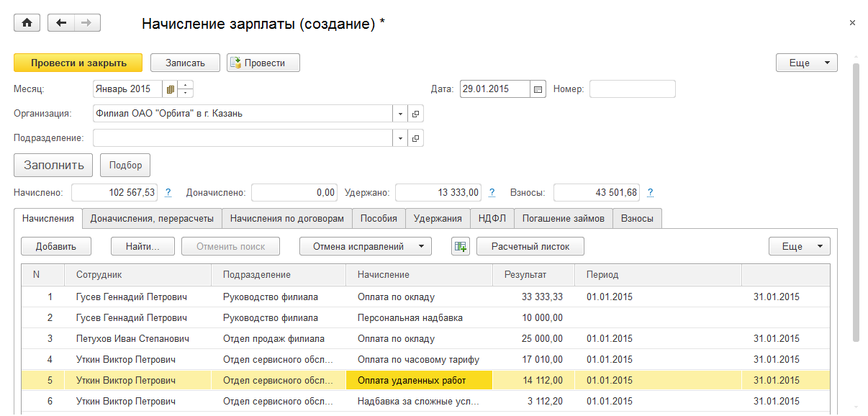Image resolution: width=868 pixels, height=416 pixels.
Task: Open the Организация record via its open-form icon
Action: point(415,114)
